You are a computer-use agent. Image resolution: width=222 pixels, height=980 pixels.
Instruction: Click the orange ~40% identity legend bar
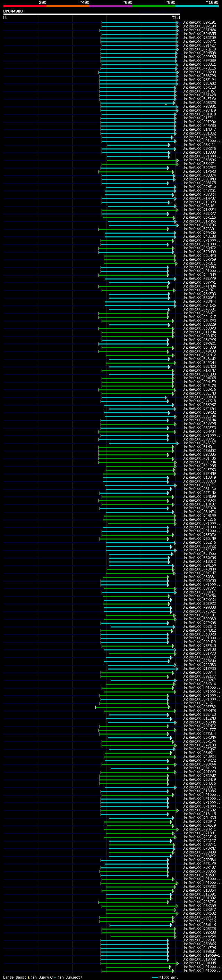[68, 7]
